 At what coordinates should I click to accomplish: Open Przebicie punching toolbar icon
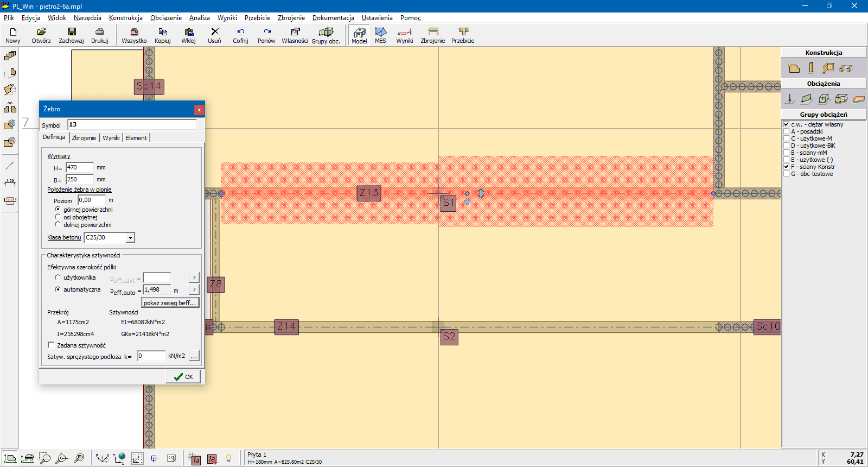[x=463, y=35]
